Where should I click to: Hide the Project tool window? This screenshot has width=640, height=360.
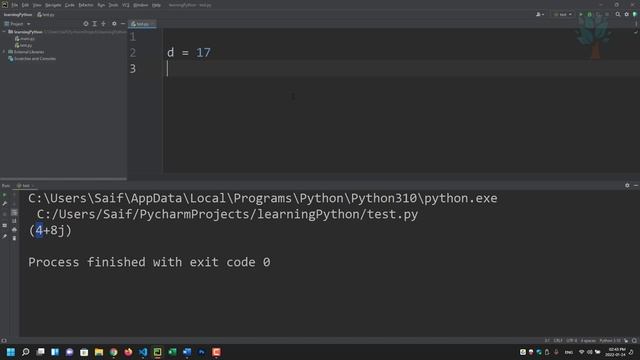click(x=123, y=24)
